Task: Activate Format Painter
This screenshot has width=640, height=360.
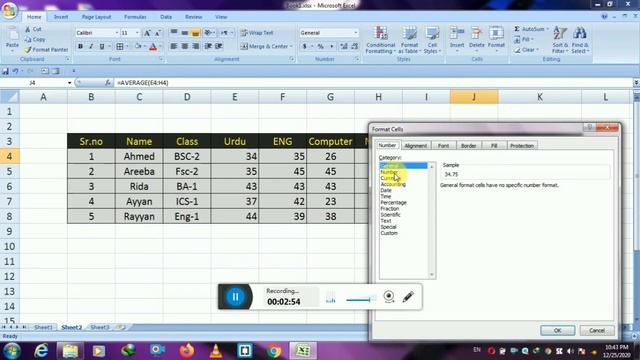Action: [46, 50]
